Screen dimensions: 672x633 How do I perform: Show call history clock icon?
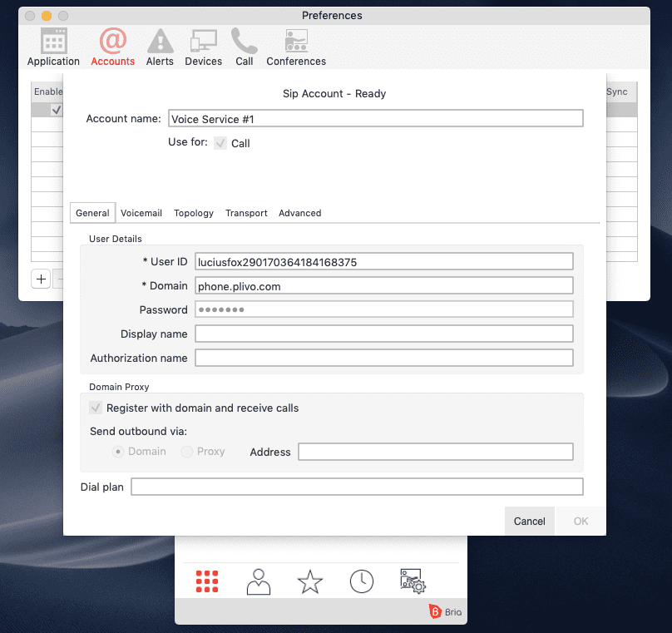pyautogui.click(x=361, y=581)
